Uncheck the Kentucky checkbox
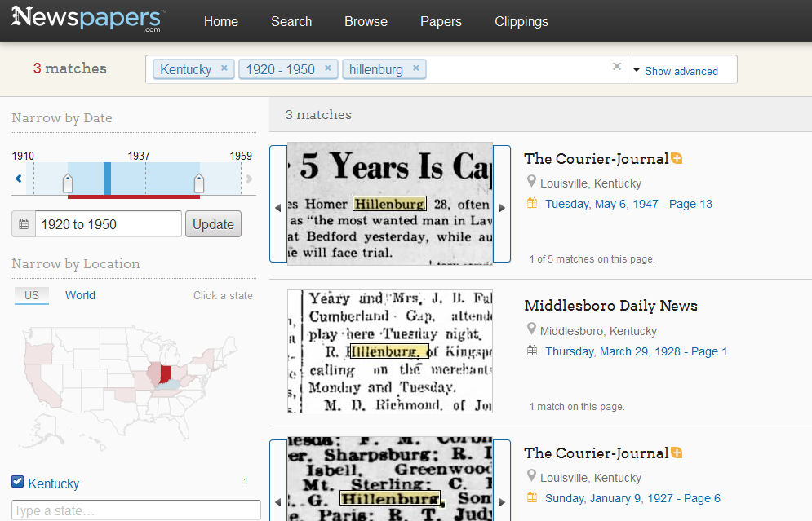The width and height of the screenshot is (812, 521). pos(18,482)
